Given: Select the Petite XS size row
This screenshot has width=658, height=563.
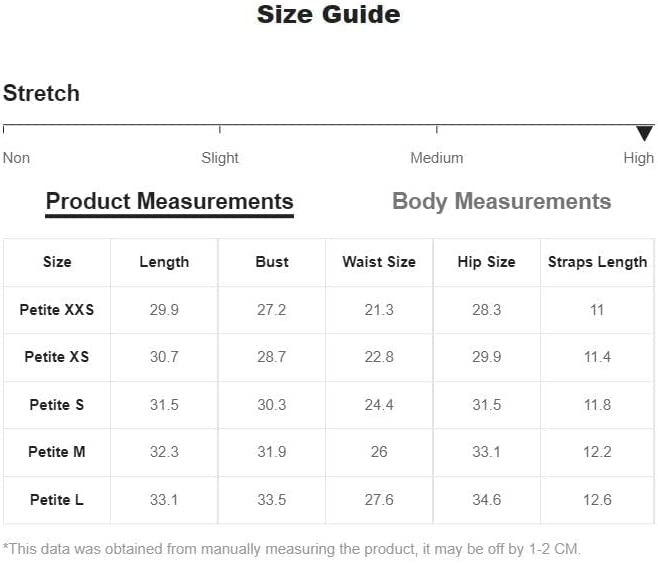Looking at the screenshot, I should tap(57, 357).
